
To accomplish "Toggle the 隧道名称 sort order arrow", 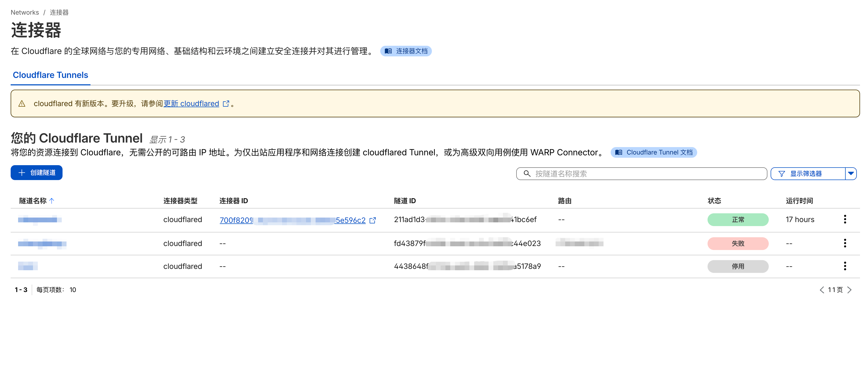I will 52,201.
